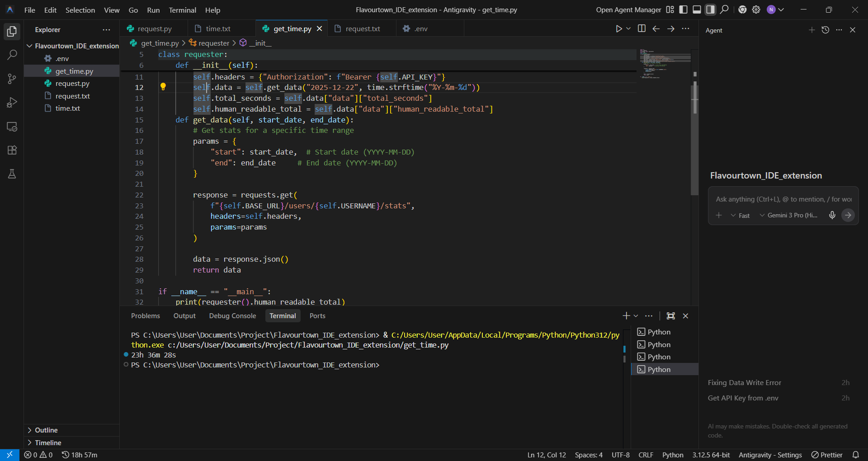Open the Fixing Data Write Error conversation
868x461 pixels.
coord(745,382)
